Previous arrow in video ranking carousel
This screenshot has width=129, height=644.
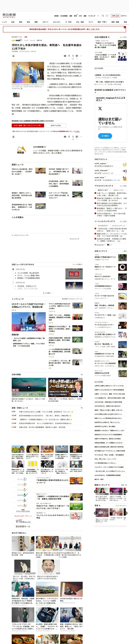tap(96, 491)
